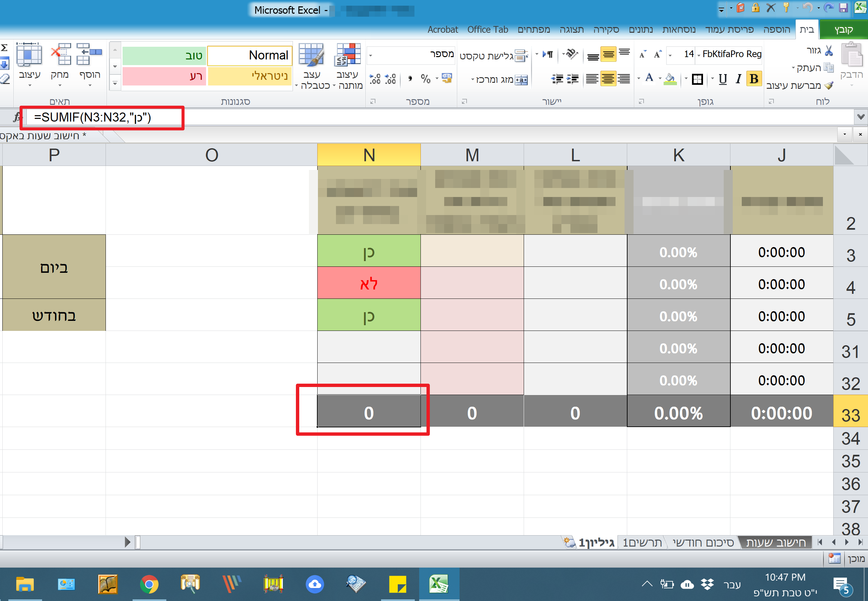The image size is (868, 601).
Task: Open the font name dropdown
Action: tap(699, 55)
